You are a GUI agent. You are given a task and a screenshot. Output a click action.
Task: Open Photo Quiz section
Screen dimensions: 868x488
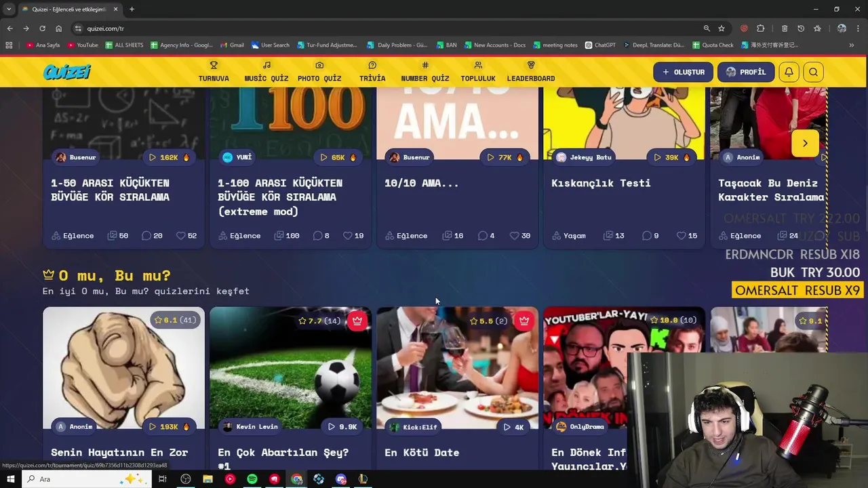(319, 72)
